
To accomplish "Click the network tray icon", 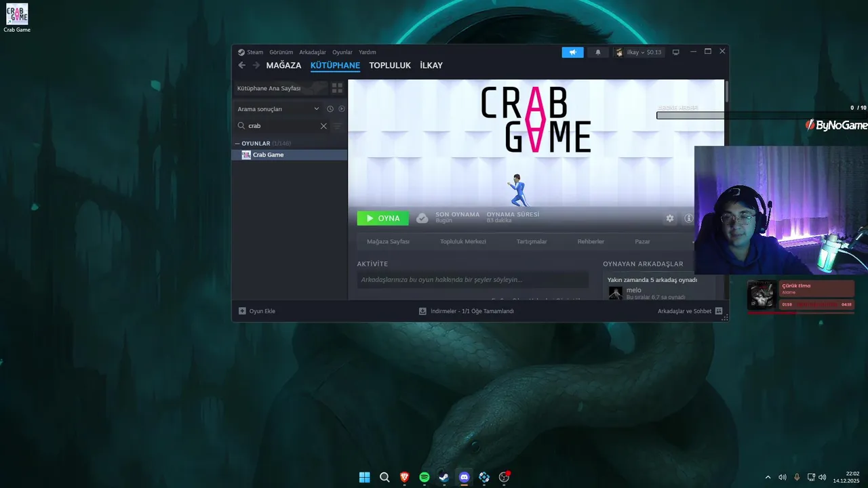I will click(811, 477).
